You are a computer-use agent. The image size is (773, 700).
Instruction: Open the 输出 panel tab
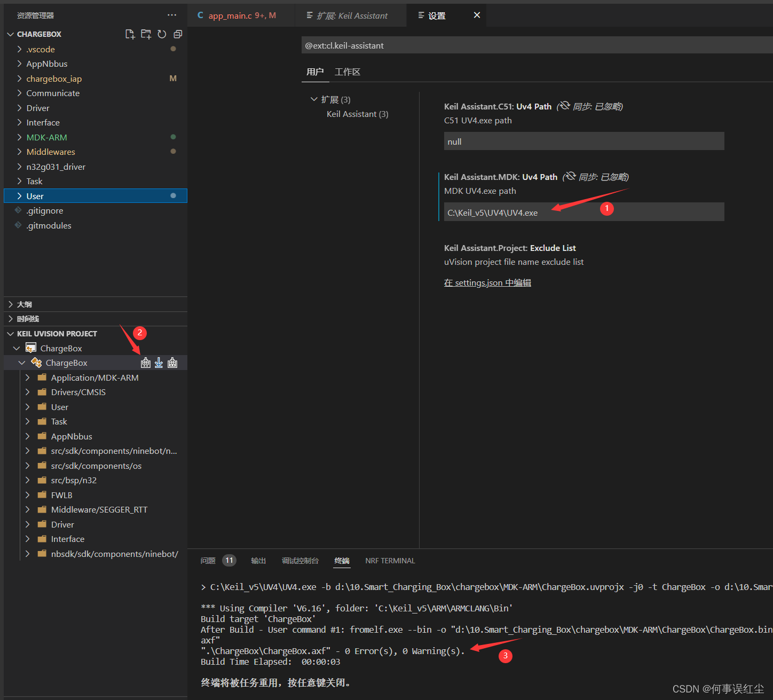pos(258,561)
